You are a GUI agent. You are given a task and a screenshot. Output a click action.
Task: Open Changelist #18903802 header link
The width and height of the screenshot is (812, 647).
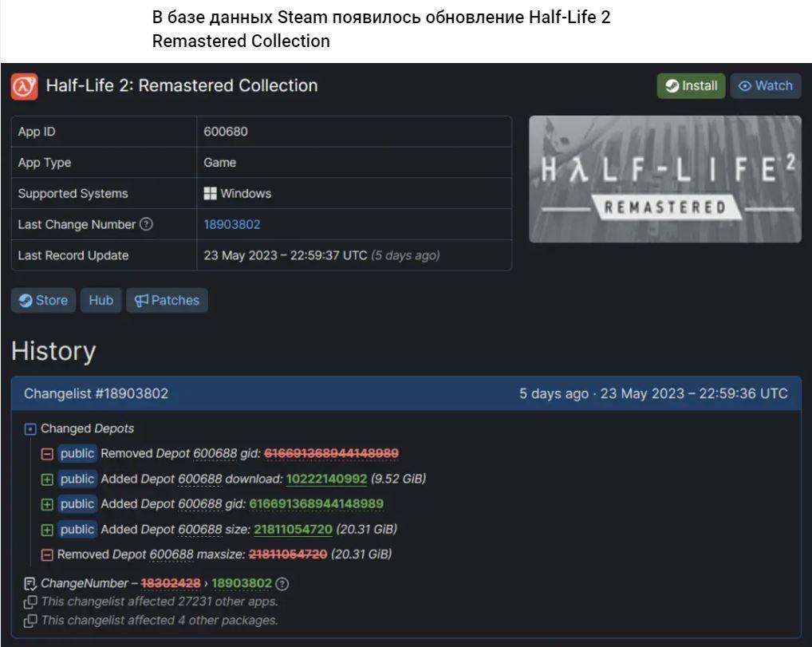(x=96, y=393)
